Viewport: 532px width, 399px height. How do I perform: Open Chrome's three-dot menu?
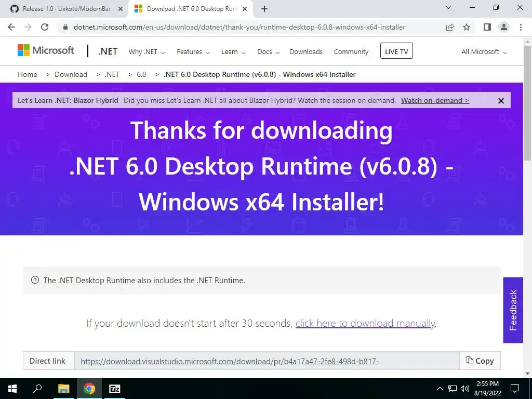[x=521, y=27]
